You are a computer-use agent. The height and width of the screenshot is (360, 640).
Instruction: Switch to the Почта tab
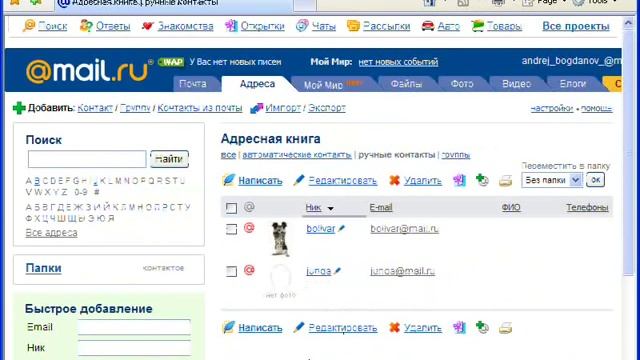(x=193, y=84)
